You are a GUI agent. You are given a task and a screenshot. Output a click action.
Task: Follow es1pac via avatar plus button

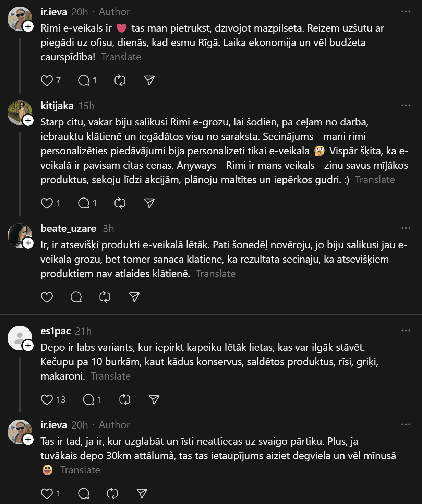point(28,346)
